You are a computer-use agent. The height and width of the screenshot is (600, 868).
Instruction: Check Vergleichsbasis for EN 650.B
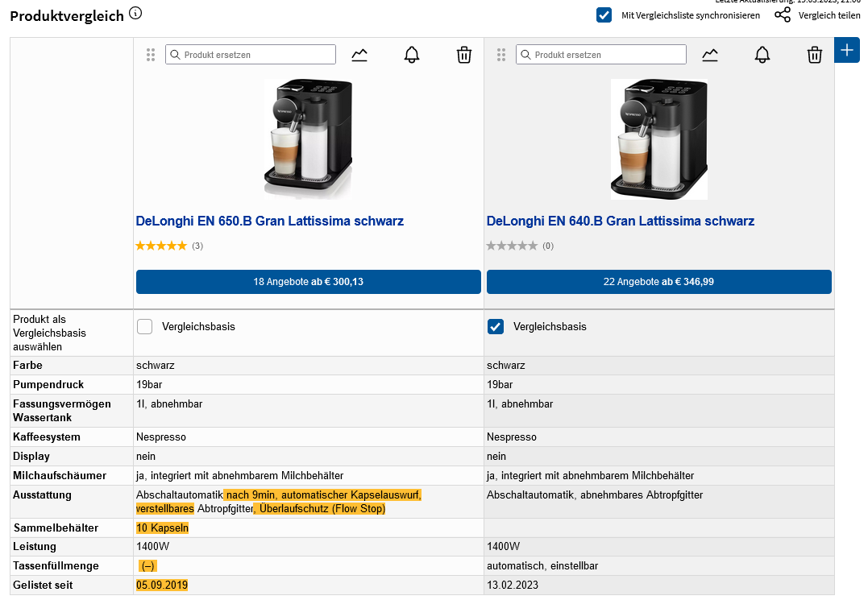pos(144,327)
